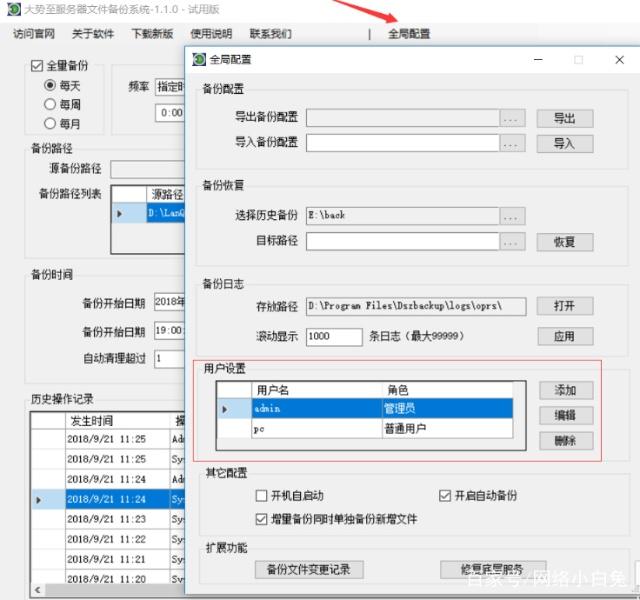Close the 全局配置 dialog
Image resolution: width=640 pixels, height=600 pixels.
tap(620, 60)
